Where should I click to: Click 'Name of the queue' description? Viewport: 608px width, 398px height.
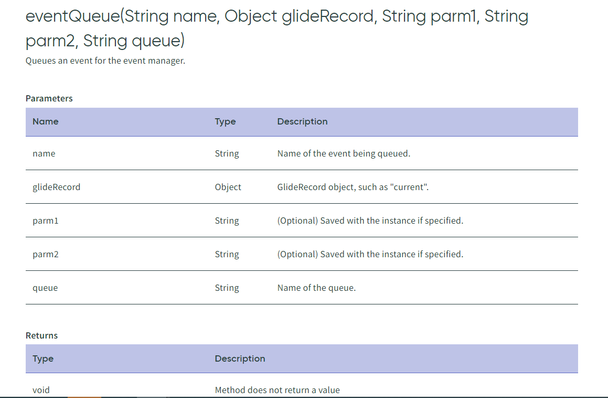tap(316, 288)
